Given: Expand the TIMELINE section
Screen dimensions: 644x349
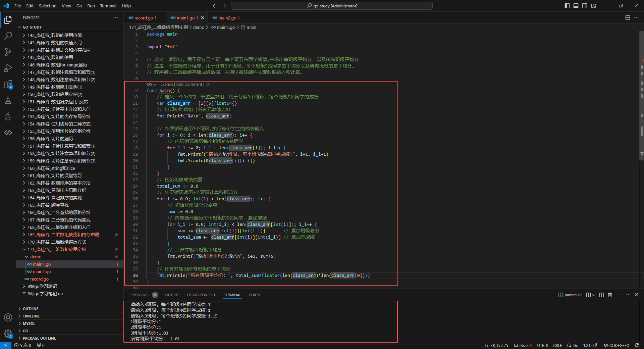Looking at the screenshot, I should [x=70, y=316].
